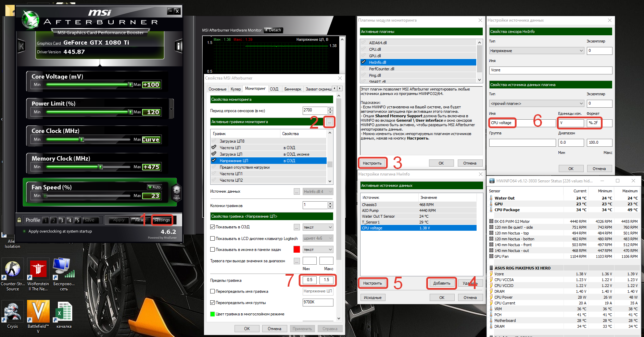Uncheck Показывать в ОЭД checkbox
The height and width of the screenshot is (337, 644).
[212, 227]
